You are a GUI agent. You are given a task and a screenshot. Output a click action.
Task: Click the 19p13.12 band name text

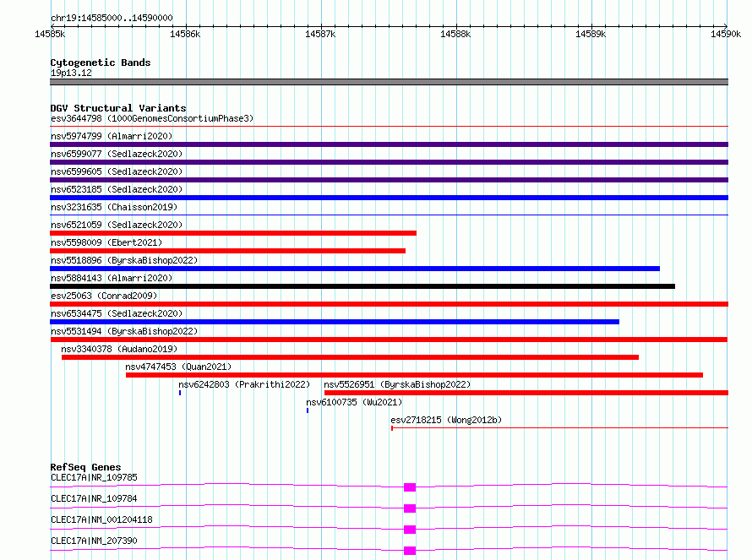pyautogui.click(x=71, y=73)
